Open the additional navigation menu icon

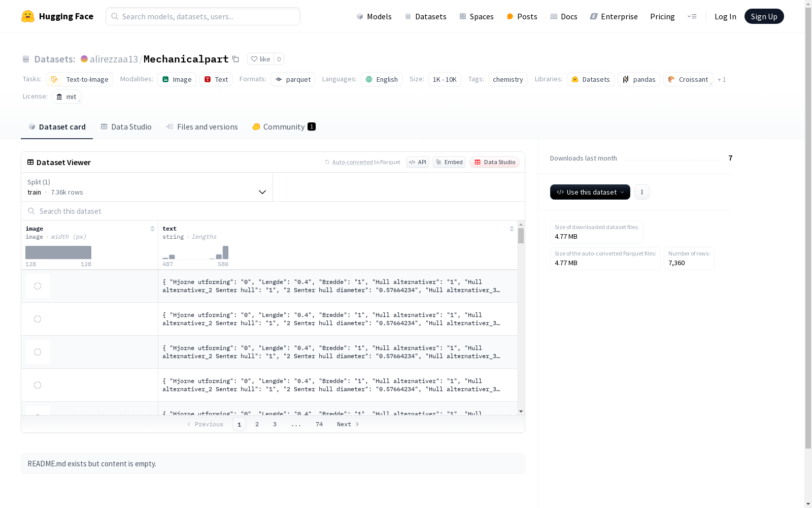pos(692,16)
